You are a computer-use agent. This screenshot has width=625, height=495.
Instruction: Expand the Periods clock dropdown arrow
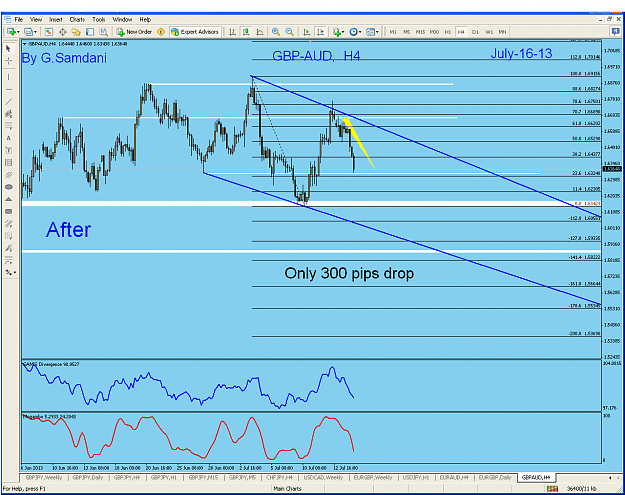coord(360,32)
